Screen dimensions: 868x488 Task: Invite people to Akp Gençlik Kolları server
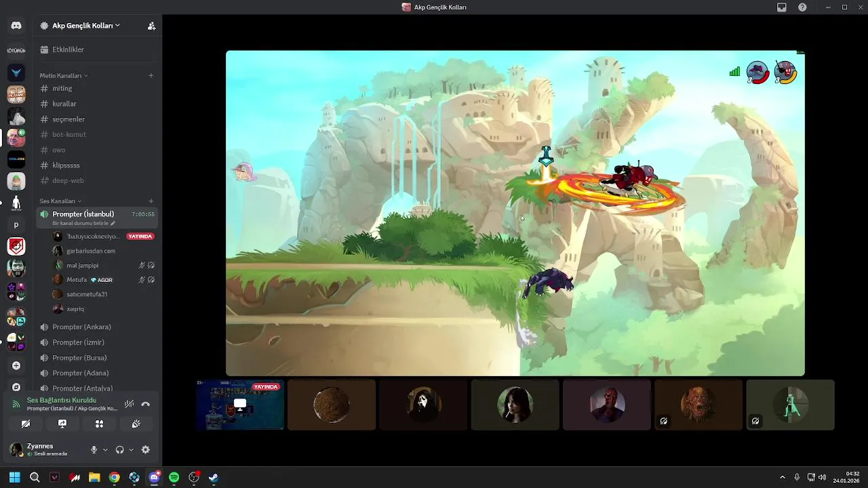coord(151,26)
